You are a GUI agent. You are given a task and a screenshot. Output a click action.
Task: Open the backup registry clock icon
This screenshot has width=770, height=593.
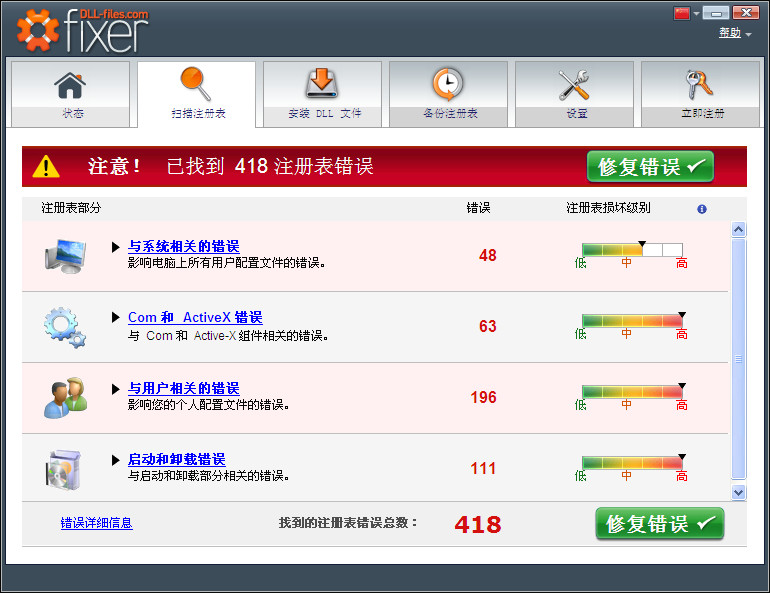447,83
